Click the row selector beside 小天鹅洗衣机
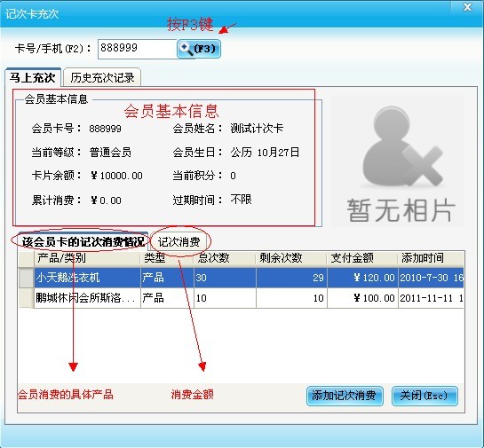The width and height of the screenshot is (484, 448). click(27, 278)
